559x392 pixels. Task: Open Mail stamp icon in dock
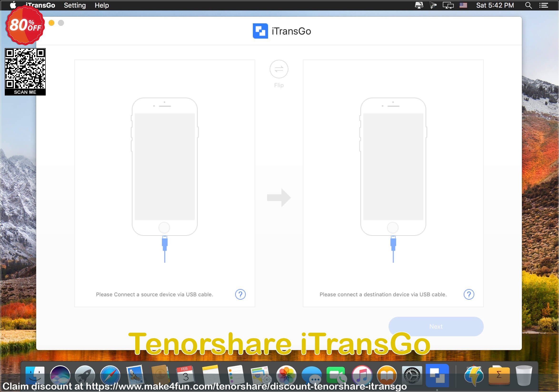click(135, 375)
